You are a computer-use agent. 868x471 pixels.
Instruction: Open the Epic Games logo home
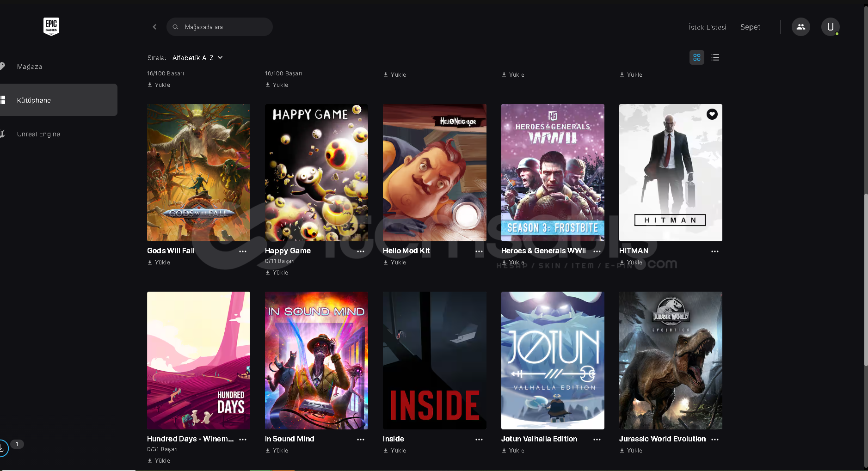(51, 27)
